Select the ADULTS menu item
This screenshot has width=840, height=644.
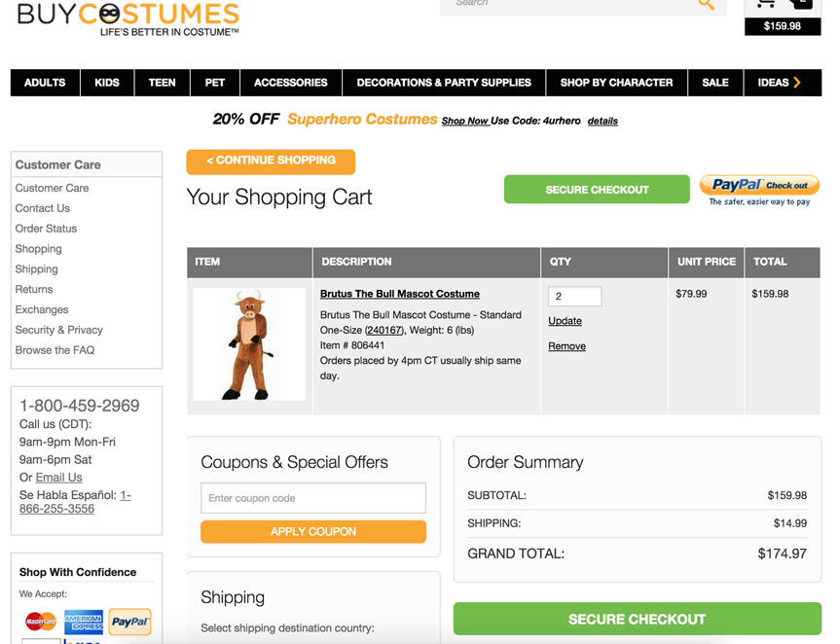(x=44, y=83)
